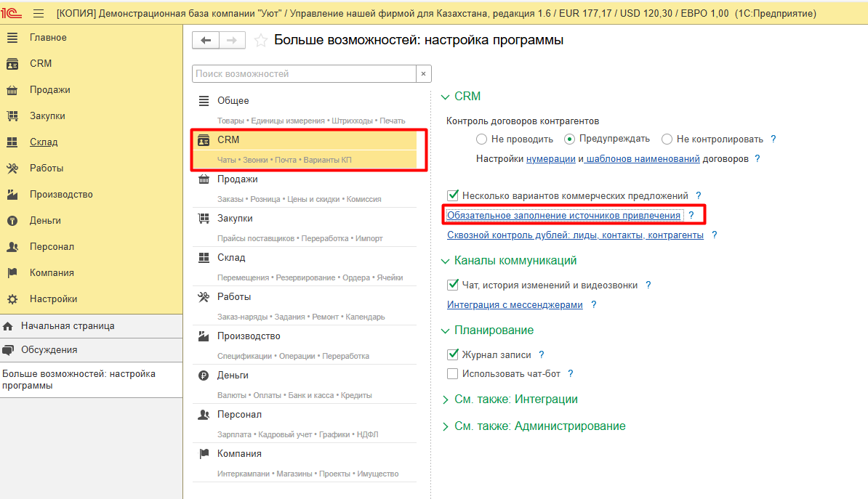Click the star icon to favorite this page

point(260,41)
